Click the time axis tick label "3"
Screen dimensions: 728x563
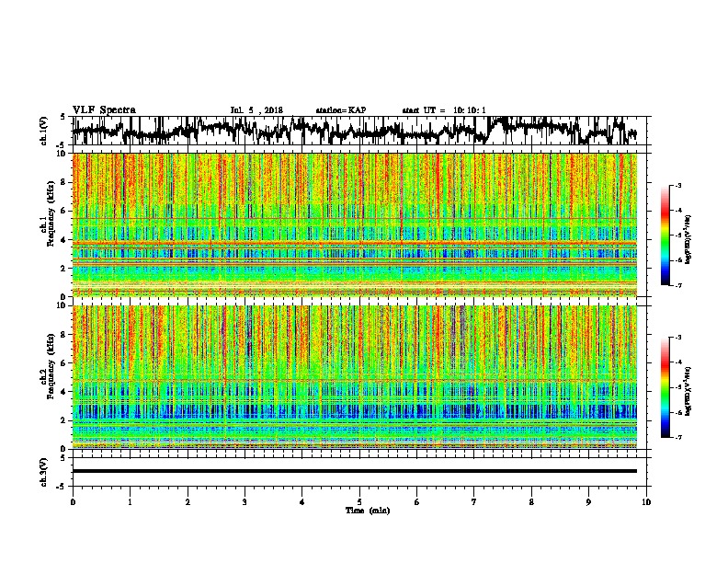[x=245, y=502]
